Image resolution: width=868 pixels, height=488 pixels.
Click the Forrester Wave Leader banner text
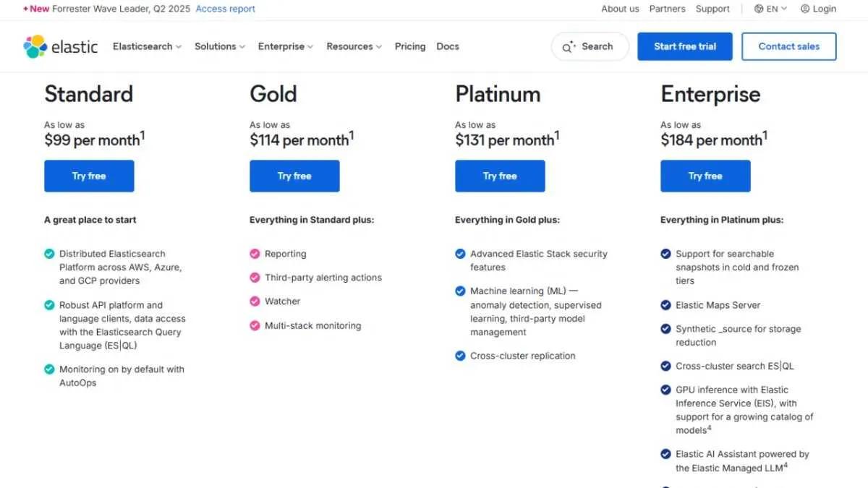[120, 9]
